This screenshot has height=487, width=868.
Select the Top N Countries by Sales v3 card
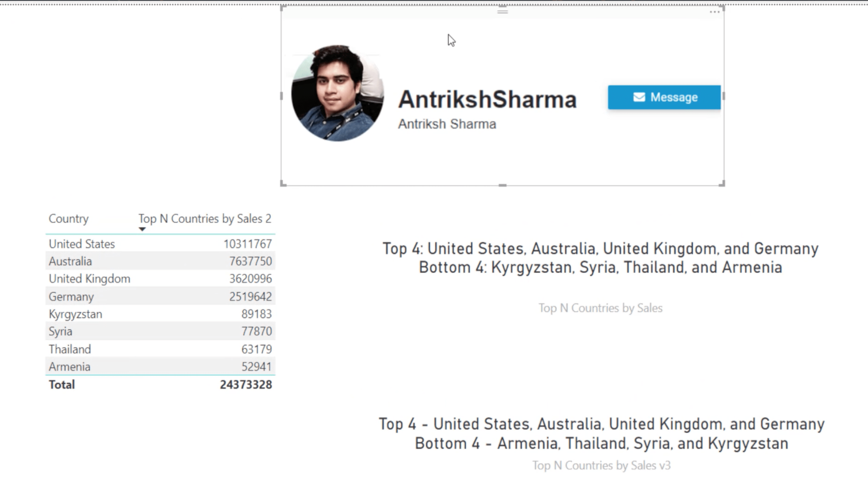[x=601, y=444]
